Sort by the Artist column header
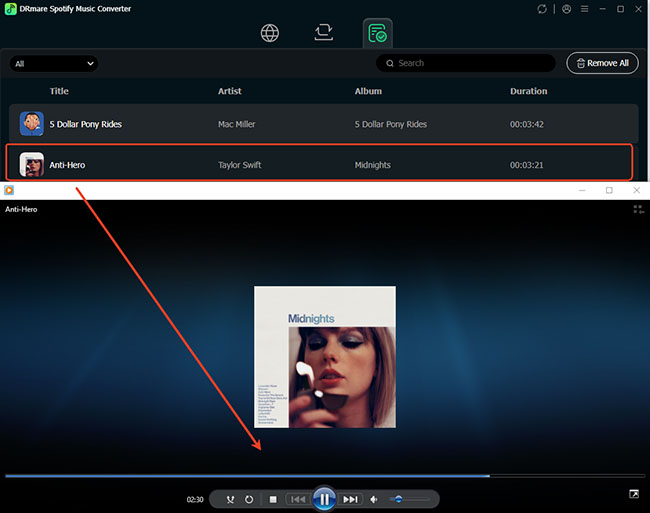650x513 pixels. (x=230, y=91)
